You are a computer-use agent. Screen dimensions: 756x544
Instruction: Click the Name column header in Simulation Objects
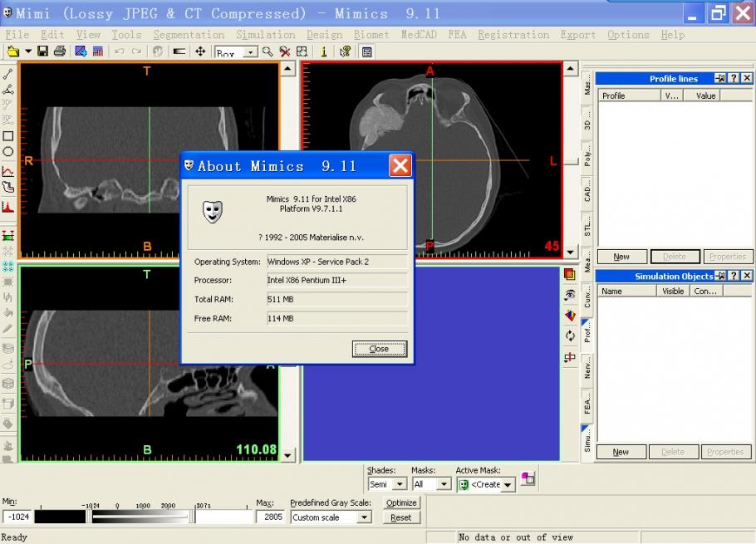pyautogui.click(x=627, y=291)
